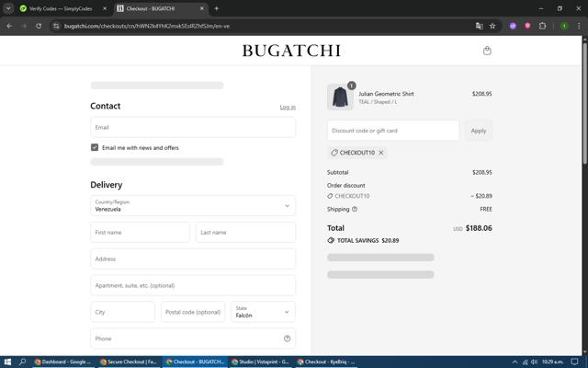Click the Discount code or gift card field

click(x=393, y=131)
